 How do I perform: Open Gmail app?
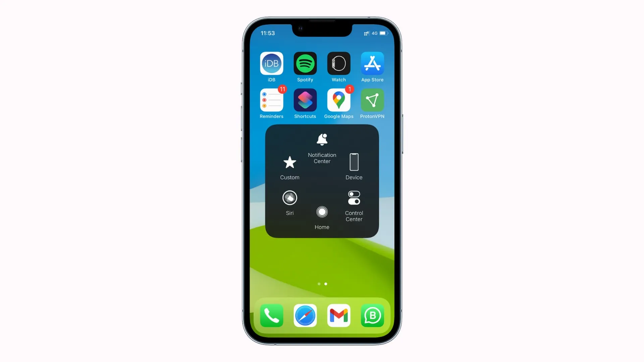339,315
